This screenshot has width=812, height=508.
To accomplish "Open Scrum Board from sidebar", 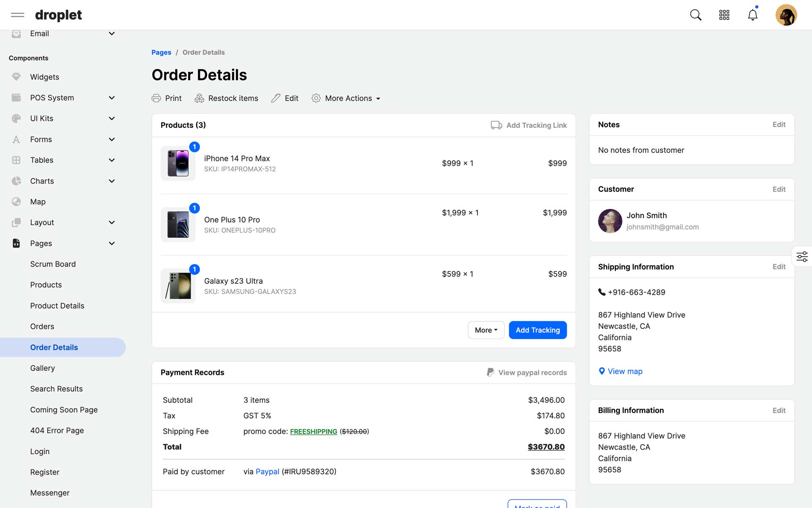I will (53, 264).
